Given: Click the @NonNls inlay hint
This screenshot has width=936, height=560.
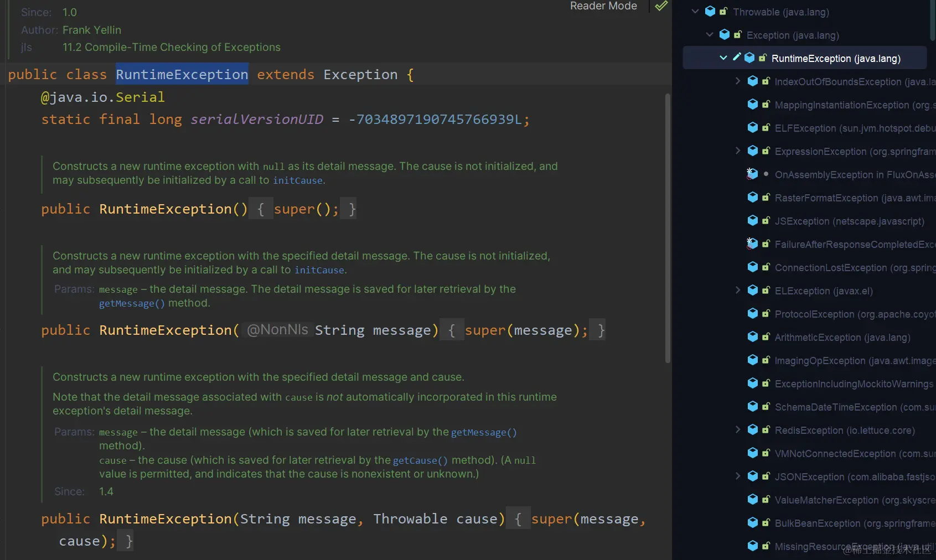Looking at the screenshot, I should [277, 330].
